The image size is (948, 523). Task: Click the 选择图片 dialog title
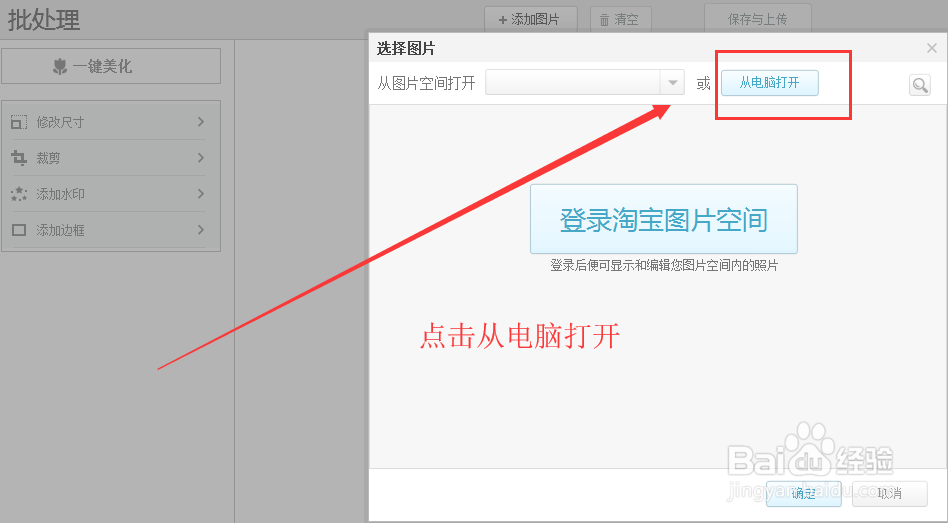coord(406,48)
